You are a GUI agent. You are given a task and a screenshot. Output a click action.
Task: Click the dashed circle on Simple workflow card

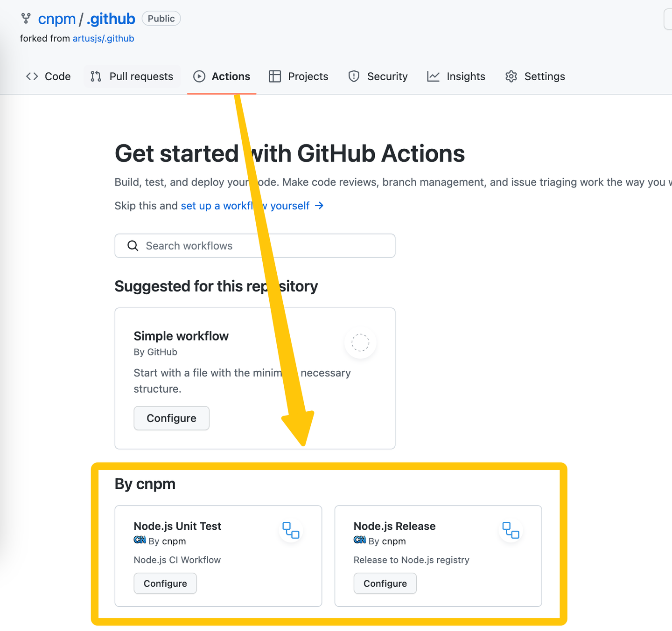click(360, 342)
